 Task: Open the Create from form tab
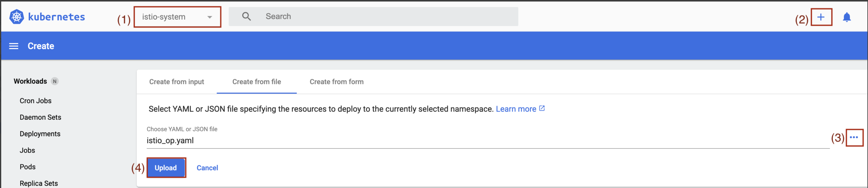click(x=336, y=82)
